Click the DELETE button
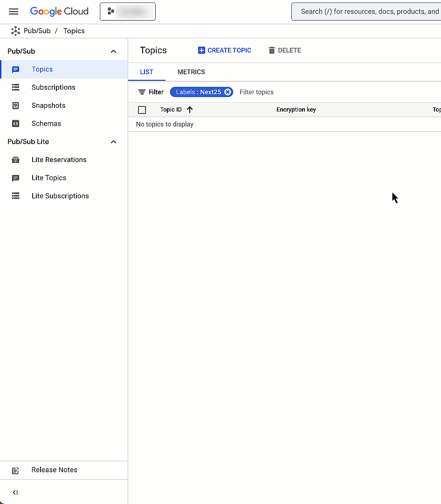 tap(285, 50)
